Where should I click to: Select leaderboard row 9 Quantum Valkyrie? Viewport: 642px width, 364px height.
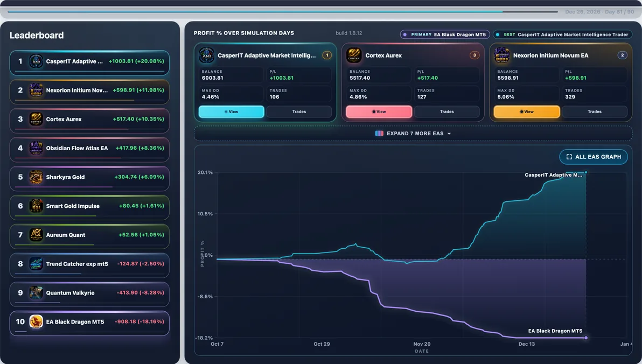[x=89, y=295]
